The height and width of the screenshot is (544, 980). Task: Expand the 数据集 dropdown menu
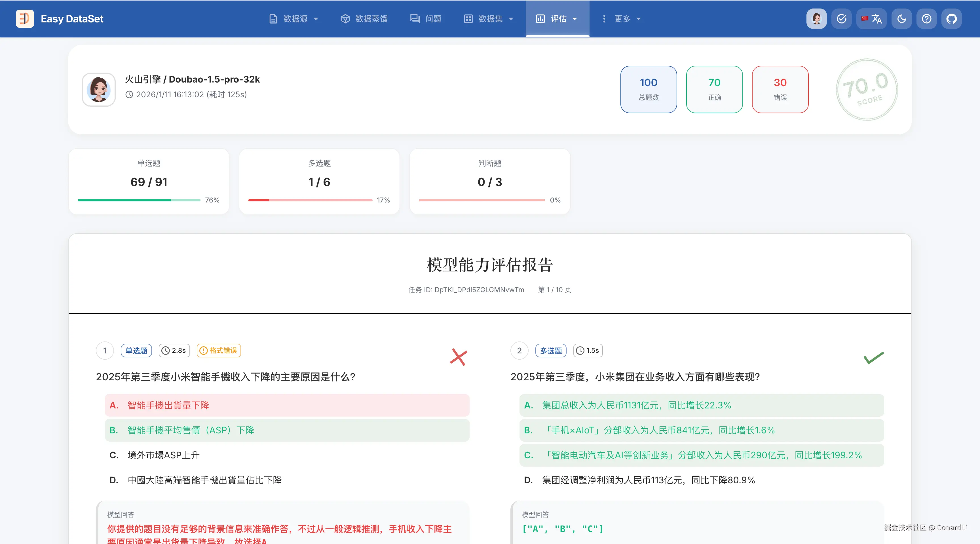point(489,19)
